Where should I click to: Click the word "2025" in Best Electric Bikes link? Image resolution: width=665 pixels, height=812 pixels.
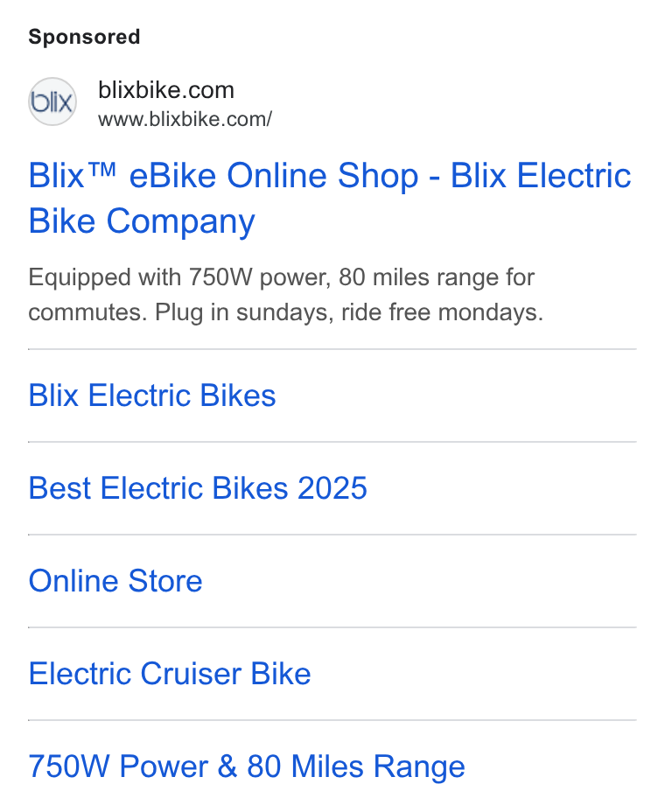[x=332, y=488]
